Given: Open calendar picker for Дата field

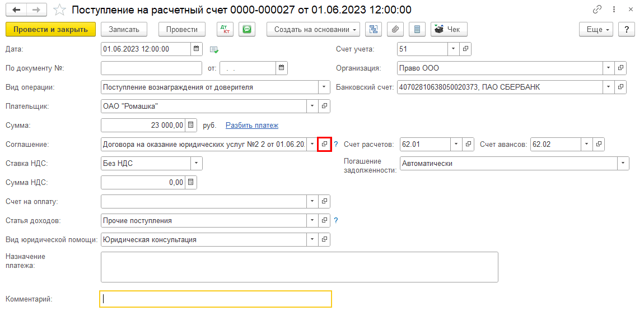Looking at the screenshot, I should 197,49.
